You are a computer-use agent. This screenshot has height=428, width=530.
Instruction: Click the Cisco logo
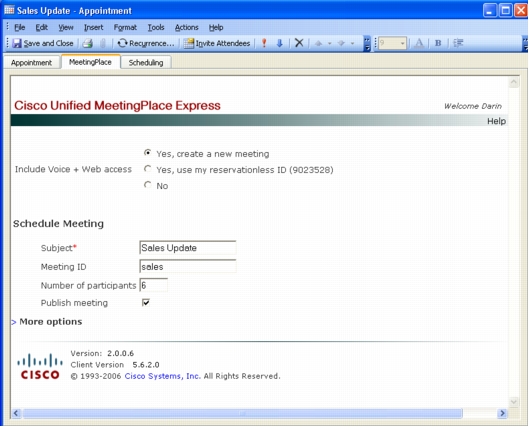(40, 367)
